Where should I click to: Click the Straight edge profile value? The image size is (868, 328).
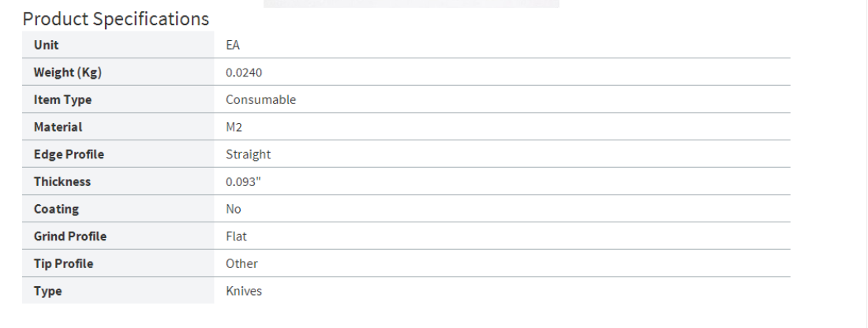[248, 155]
